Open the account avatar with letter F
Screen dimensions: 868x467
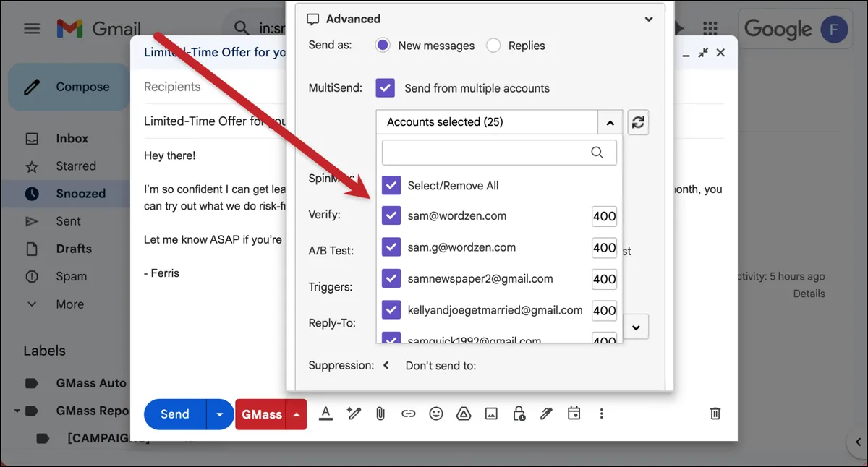[x=835, y=29]
